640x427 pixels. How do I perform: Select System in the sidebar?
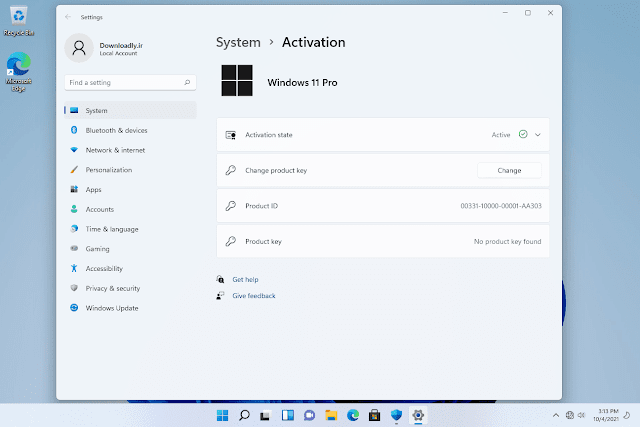tap(130, 110)
